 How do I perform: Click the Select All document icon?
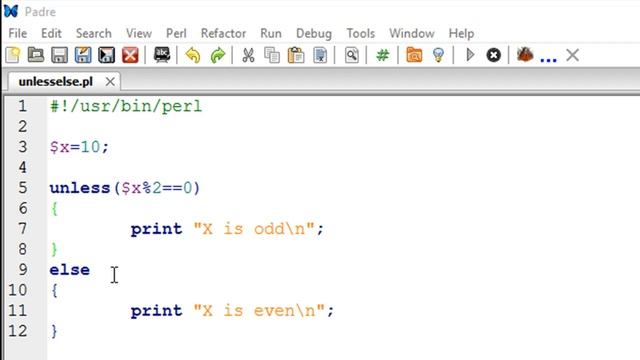[320, 55]
